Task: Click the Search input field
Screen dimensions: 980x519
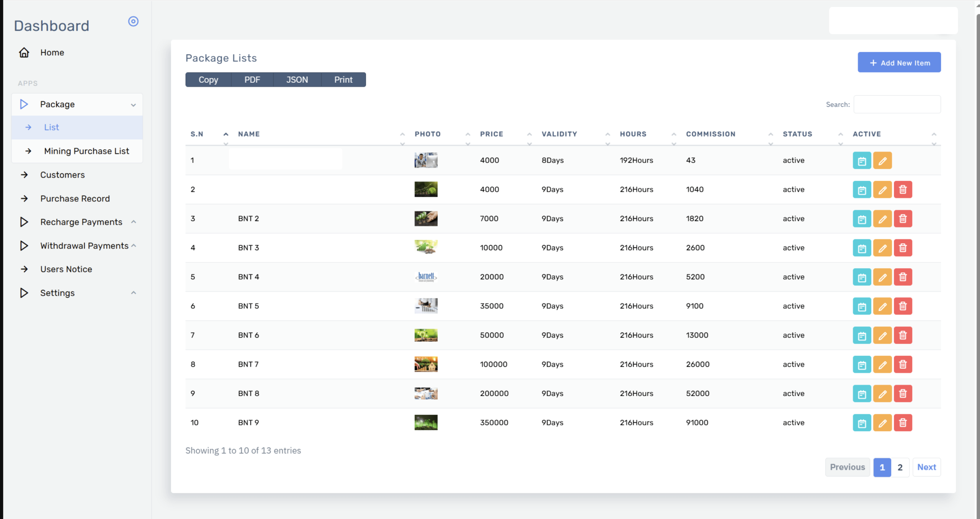Action: (x=897, y=105)
